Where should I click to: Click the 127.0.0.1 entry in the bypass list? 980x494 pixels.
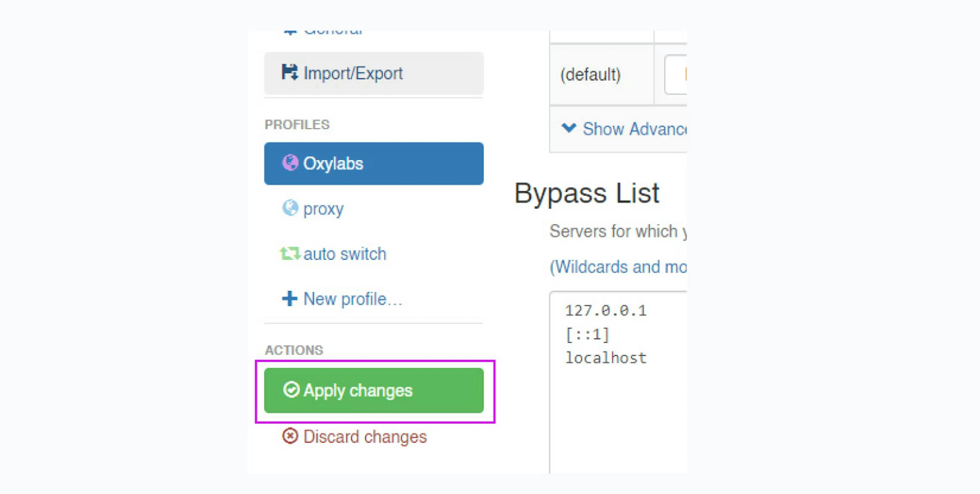[606, 311]
